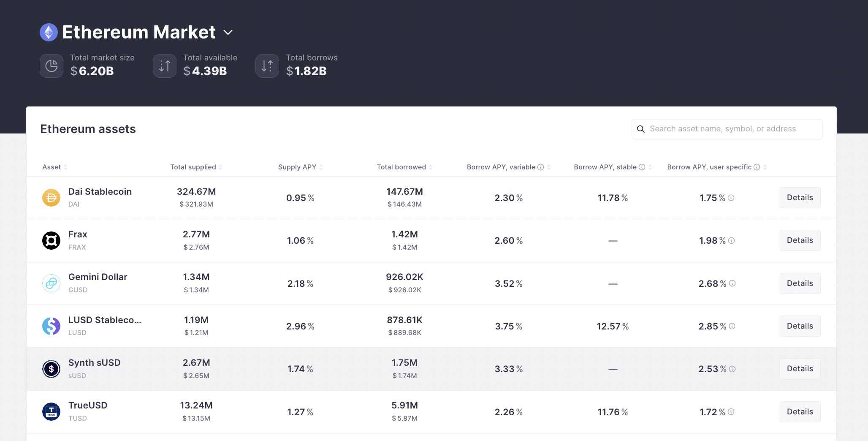Click the 324.67M total supplied value
868x441 pixels.
196,192
